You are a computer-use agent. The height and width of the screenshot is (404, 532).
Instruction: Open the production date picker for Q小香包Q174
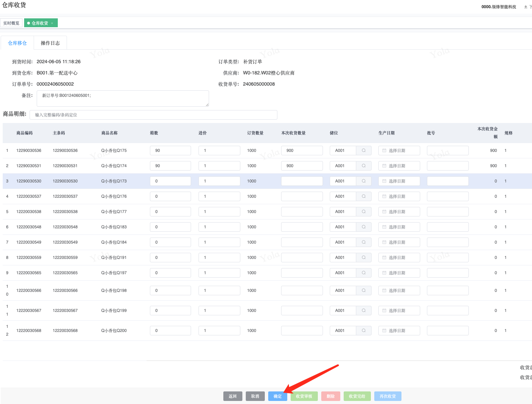coord(399,166)
